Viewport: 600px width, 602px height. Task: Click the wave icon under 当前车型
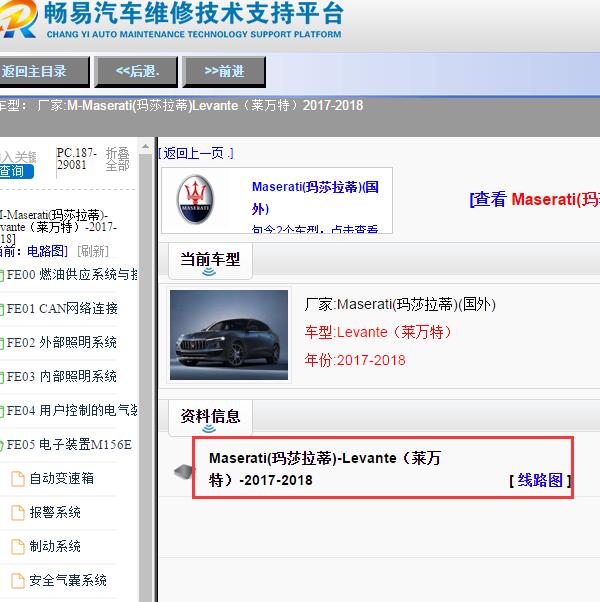(209, 272)
